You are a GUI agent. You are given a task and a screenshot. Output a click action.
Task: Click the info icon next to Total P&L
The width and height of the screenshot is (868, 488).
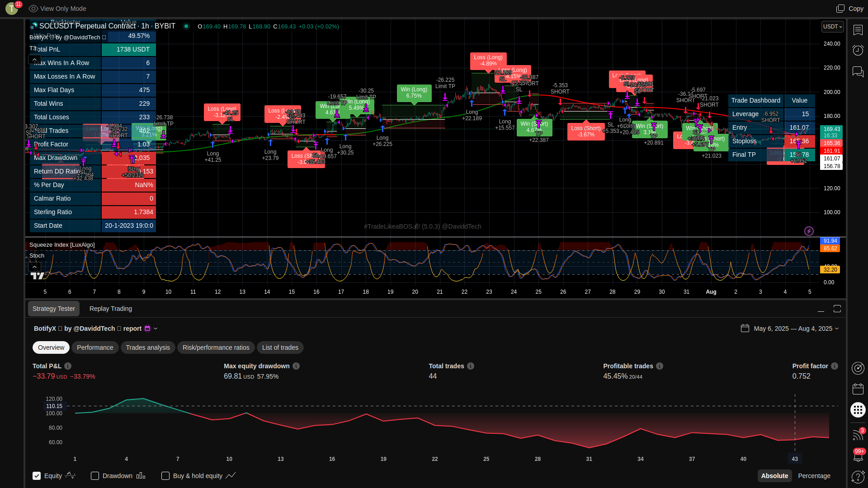68,366
